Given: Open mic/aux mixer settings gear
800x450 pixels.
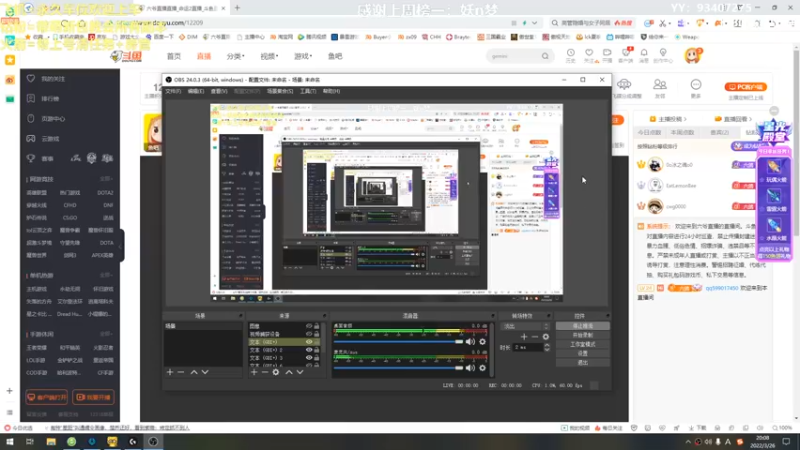Looking at the screenshot, I should click(x=483, y=368).
